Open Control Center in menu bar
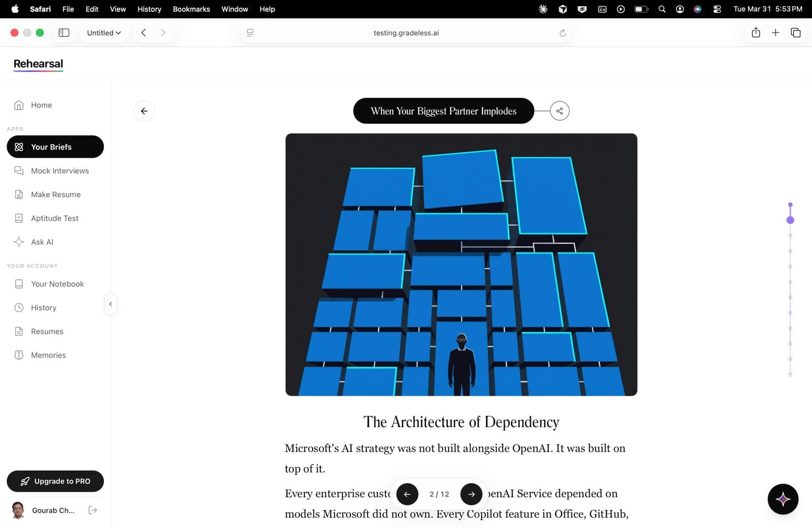This screenshot has width=812, height=528. (x=717, y=9)
